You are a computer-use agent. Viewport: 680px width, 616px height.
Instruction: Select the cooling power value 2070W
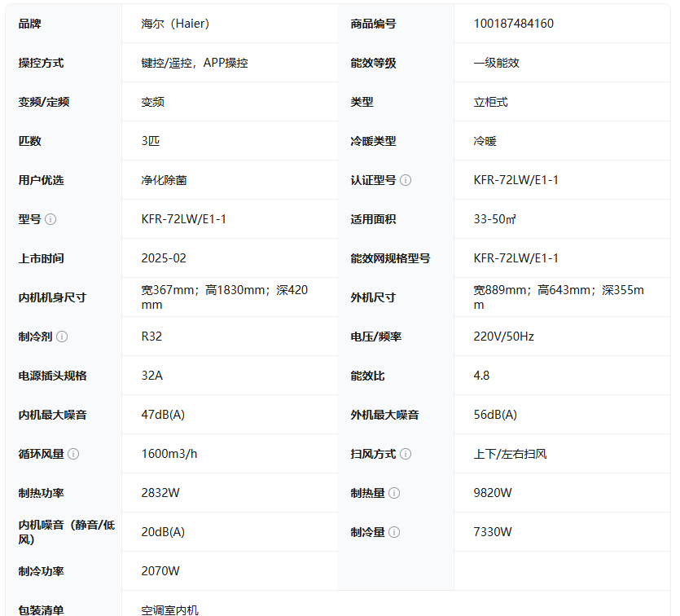pyautogui.click(x=160, y=571)
